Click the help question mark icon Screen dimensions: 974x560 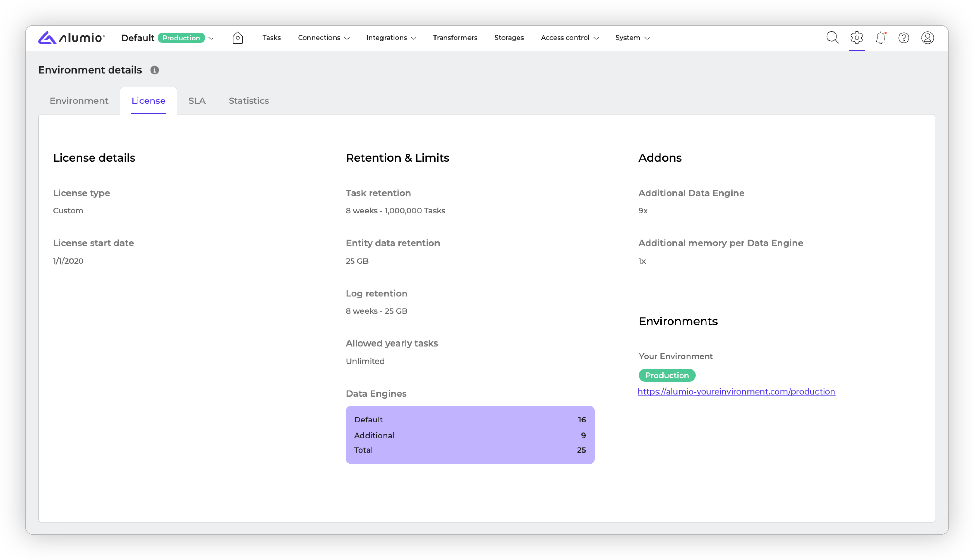point(903,38)
